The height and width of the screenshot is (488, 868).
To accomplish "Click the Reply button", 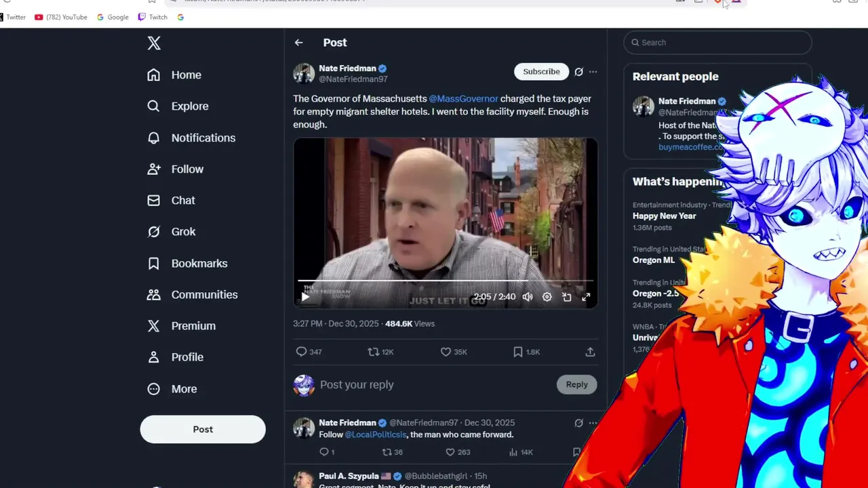I will [x=576, y=384].
